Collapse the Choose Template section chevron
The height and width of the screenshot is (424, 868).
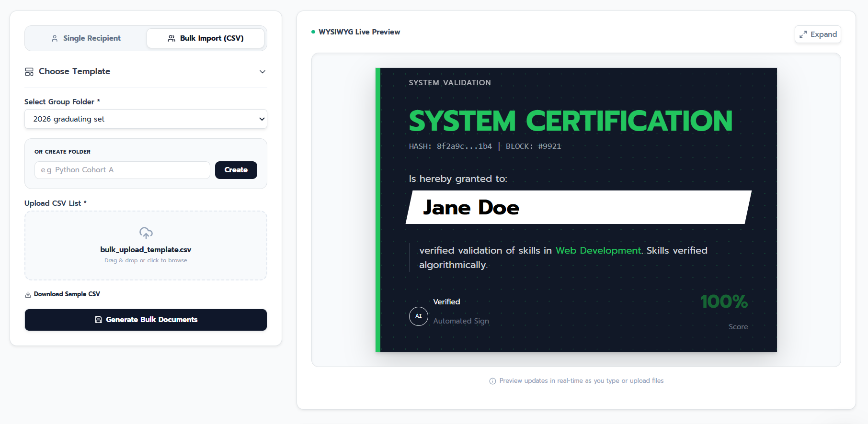pyautogui.click(x=263, y=72)
